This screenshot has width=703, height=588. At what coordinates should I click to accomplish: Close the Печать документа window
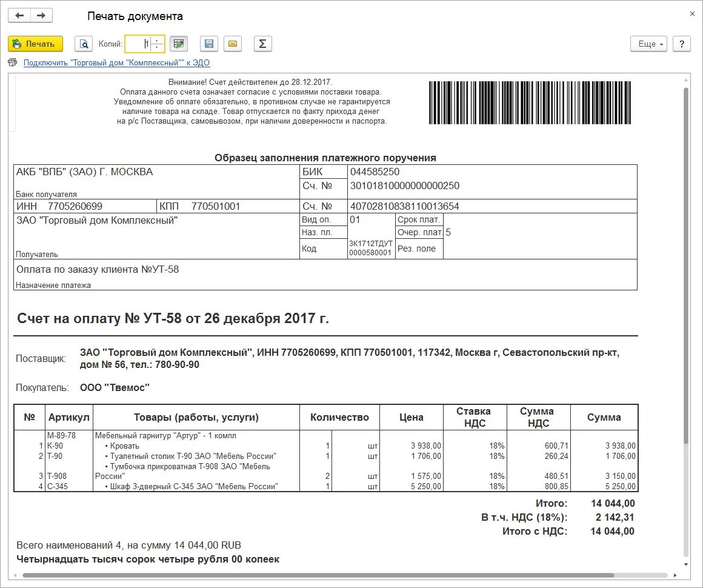pos(692,14)
